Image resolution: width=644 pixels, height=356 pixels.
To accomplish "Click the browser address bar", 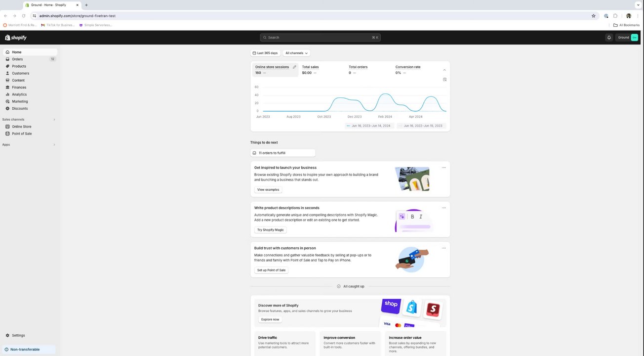I will tap(314, 16).
